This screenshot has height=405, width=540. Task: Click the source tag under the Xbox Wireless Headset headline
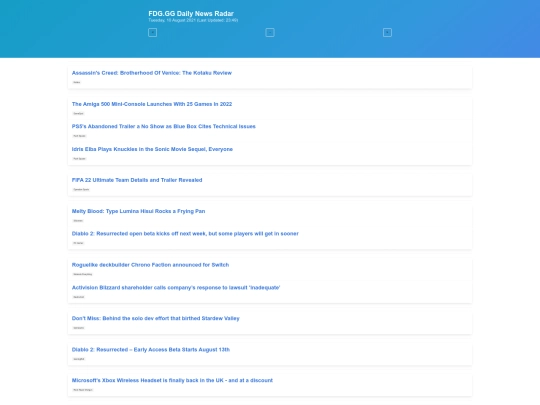tap(83, 390)
